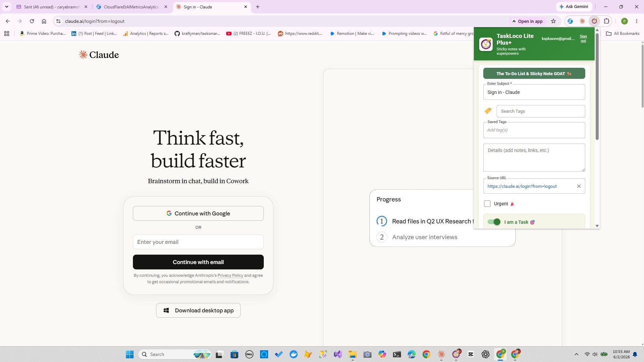This screenshot has width=644, height=362.
Task: Open the Windows Start menu
Action: pos(130,354)
